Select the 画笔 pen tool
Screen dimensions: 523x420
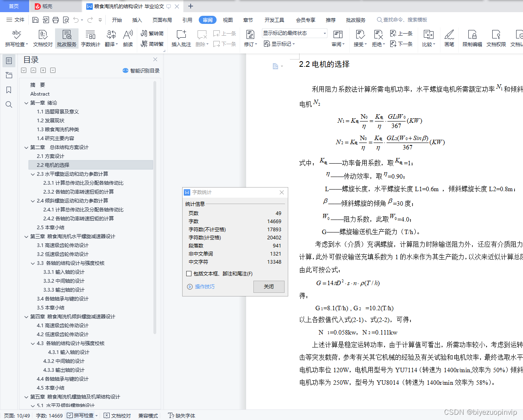tap(449, 38)
